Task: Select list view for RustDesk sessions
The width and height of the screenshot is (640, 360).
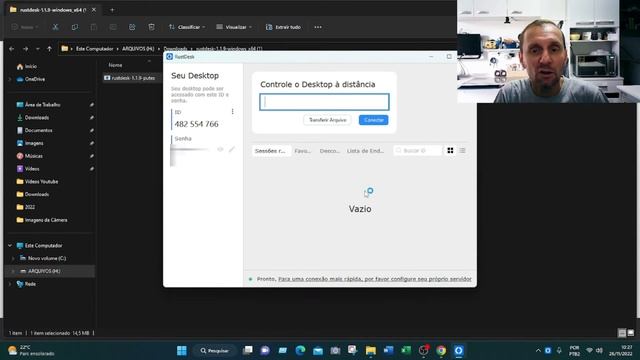Action: pos(462,151)
